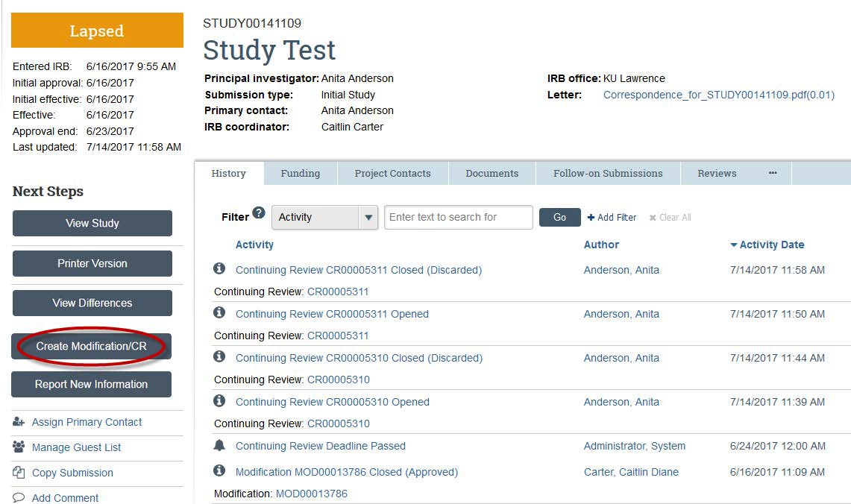Sort by the Activity Date column header
This screenshot has width=851, height=504.
pos(772,245)
